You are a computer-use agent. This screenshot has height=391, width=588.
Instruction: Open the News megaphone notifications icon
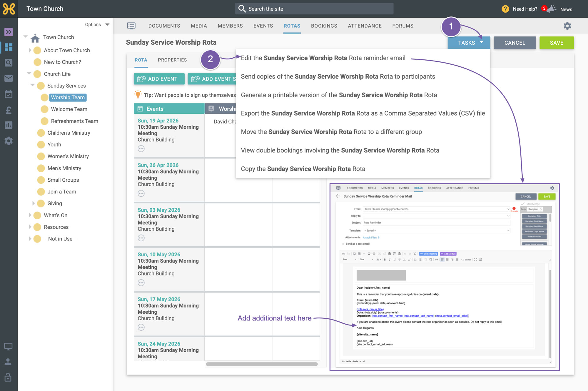pyautogui.click(x=551, y=9)
